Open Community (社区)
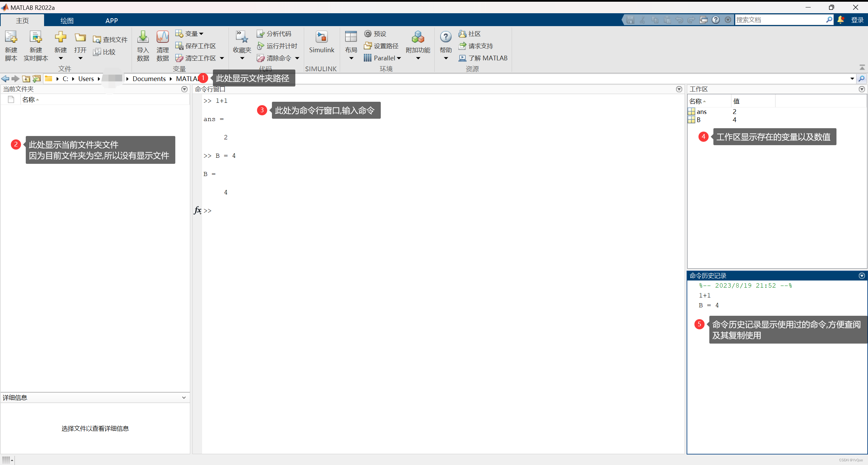868x465 pixels. [x=470, y=34]
